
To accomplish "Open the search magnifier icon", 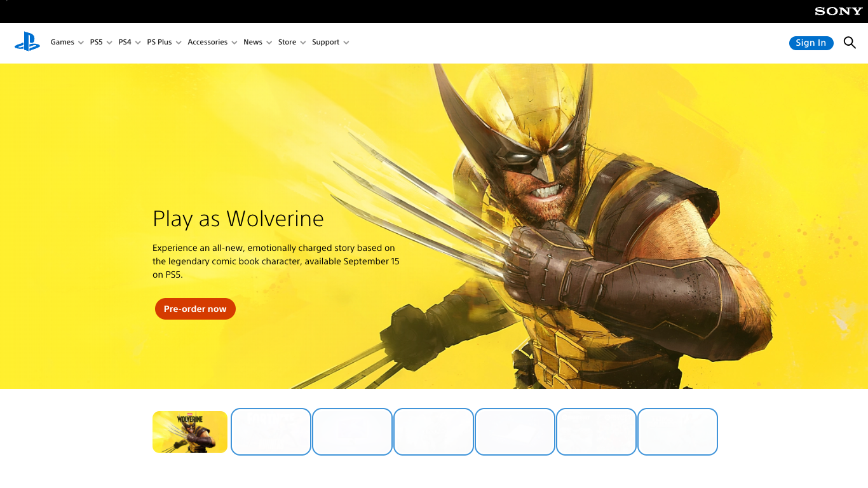I will [850, 43].
